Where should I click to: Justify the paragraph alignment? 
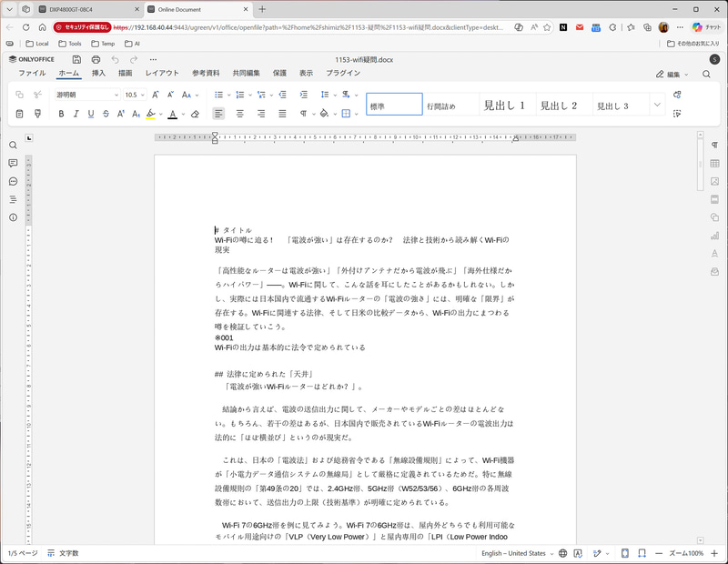point(282,114)
